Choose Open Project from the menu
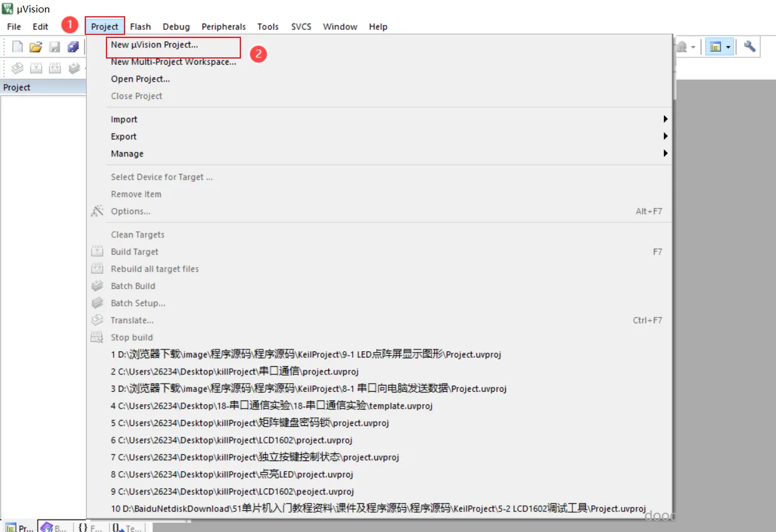 tap(140, 78)
